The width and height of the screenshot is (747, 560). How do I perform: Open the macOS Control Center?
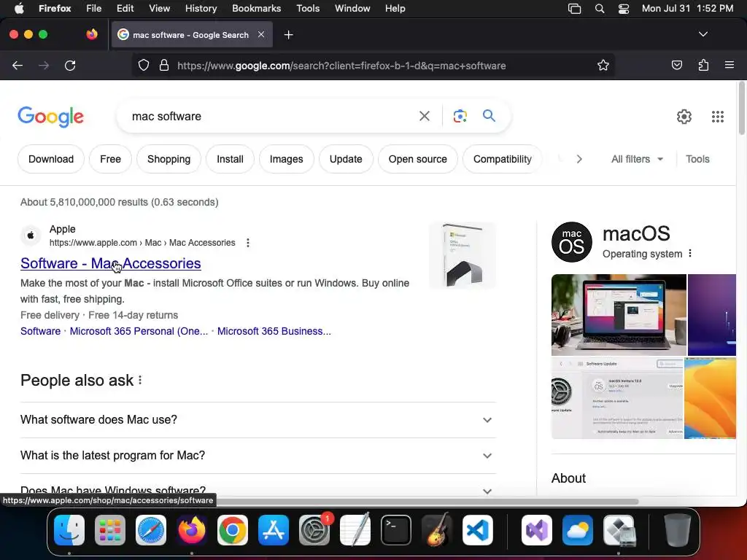(623, 9)
